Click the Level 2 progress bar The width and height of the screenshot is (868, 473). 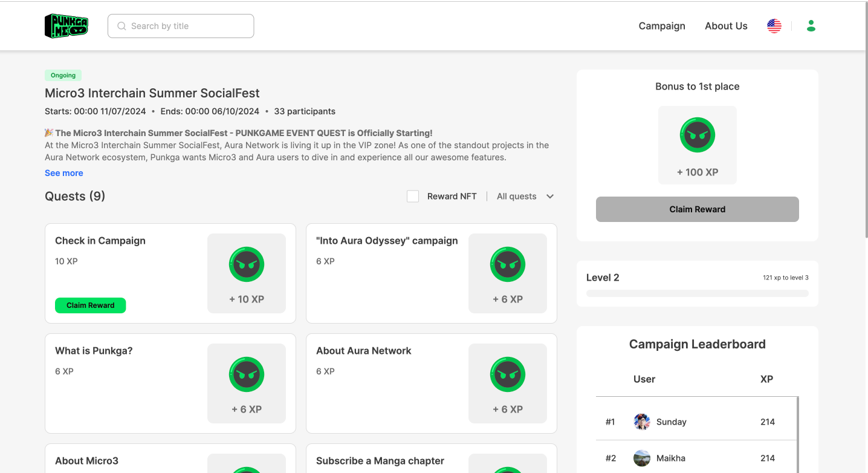coord(697,293)
